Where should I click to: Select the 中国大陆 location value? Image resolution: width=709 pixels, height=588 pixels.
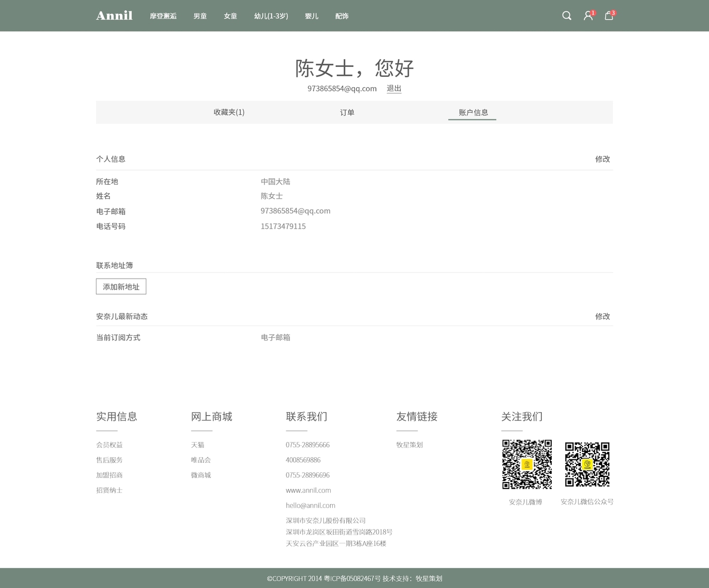276,182
